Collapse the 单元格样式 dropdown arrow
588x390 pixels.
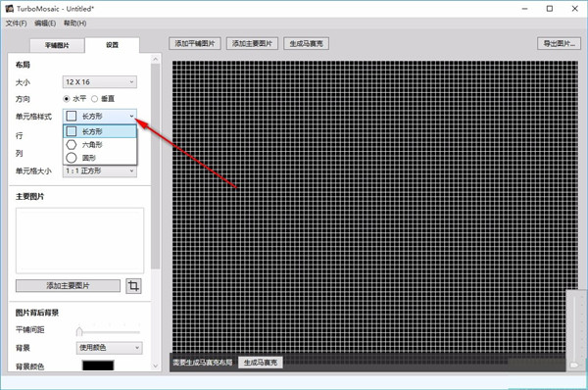click(x=131, y=116)
